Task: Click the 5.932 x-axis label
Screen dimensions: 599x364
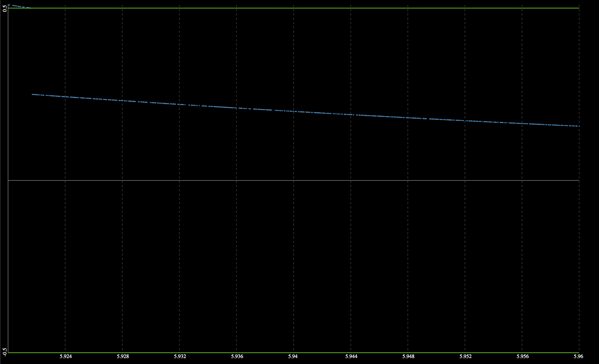Action: coord(180,356)
